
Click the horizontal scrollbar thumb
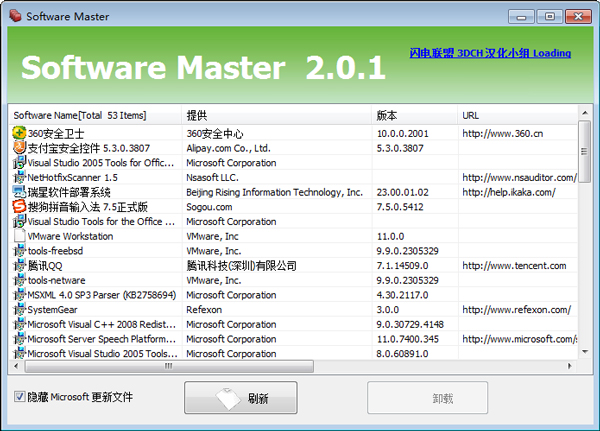(169, 366)
